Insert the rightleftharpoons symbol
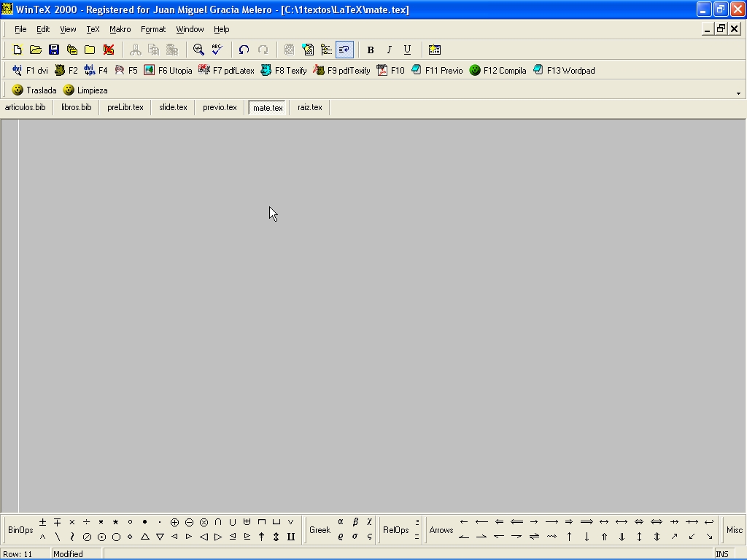This screenshot has width=747, height=560. pyautogui.click(x=534, y=537)
